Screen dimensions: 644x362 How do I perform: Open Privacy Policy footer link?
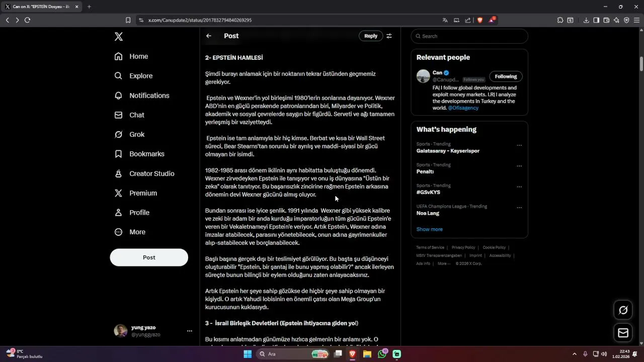pos(463,247)
